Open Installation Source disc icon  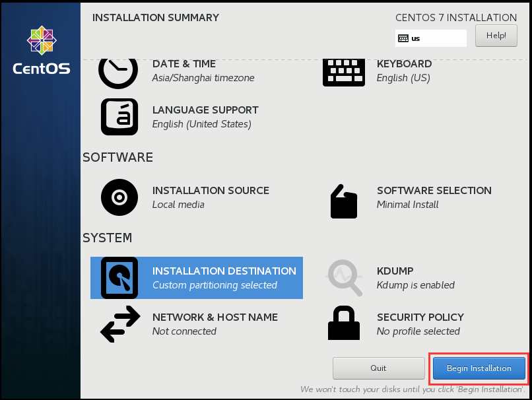119,197
